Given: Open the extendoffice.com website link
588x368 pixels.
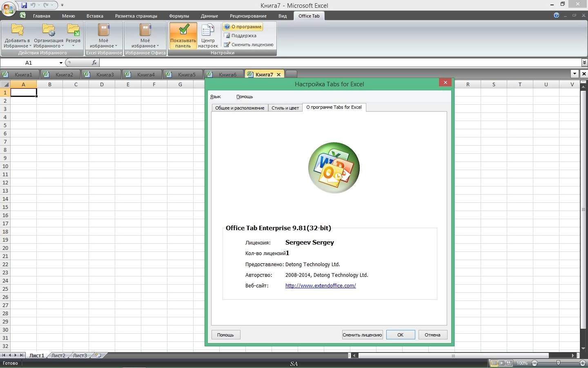Looking at the screenshot, I should (321, 285).
